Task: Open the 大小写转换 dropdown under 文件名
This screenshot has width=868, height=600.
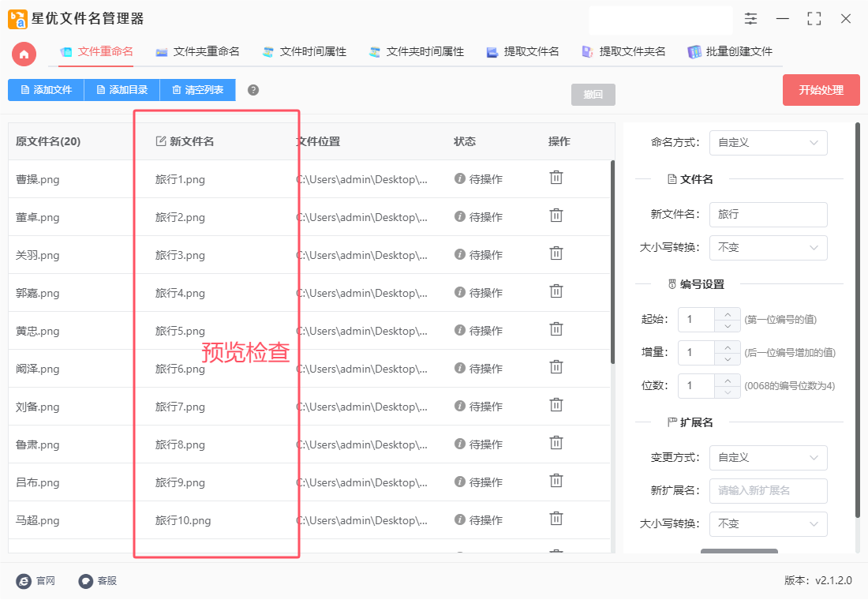Action: point(769,248)
